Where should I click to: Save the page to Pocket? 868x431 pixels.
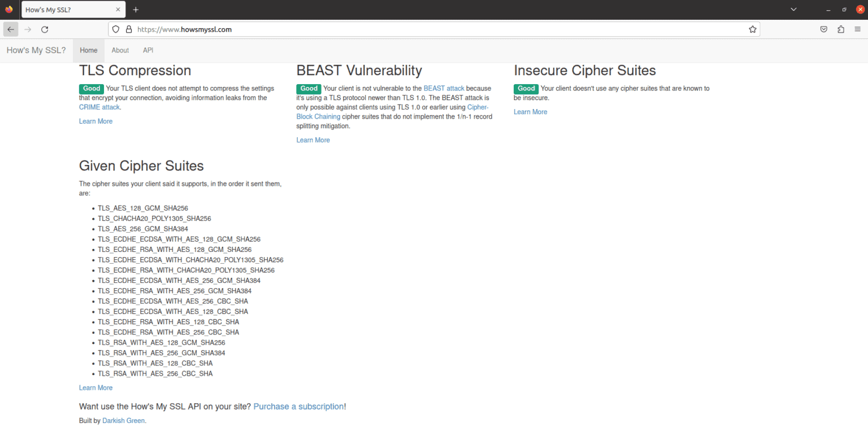823,29
